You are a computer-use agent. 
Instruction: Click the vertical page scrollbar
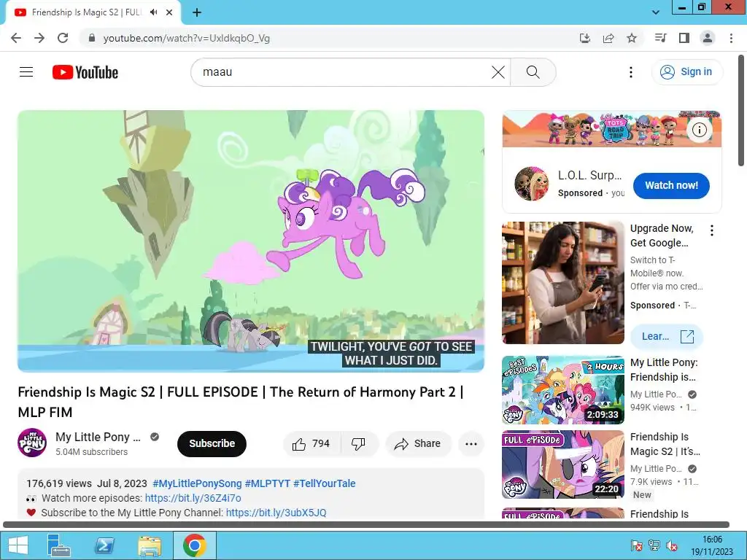pos(741,111)
